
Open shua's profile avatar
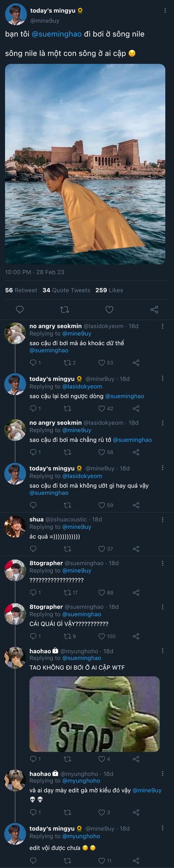[x=15, y=527]
